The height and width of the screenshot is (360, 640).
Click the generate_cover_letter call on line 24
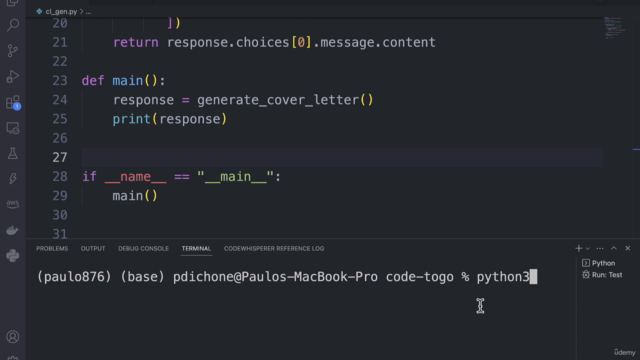pyautogui.click(x=285, y=100)
